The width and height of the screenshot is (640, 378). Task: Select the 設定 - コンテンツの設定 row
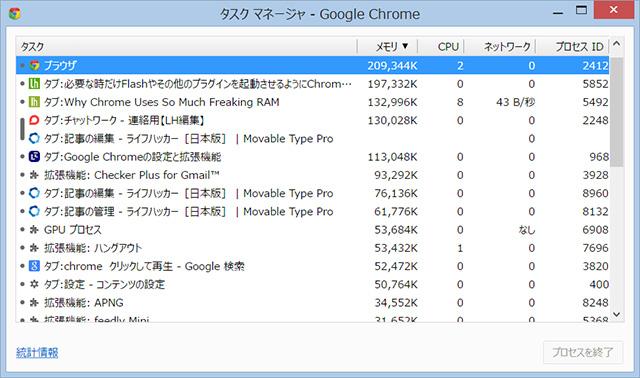[312, 284]
